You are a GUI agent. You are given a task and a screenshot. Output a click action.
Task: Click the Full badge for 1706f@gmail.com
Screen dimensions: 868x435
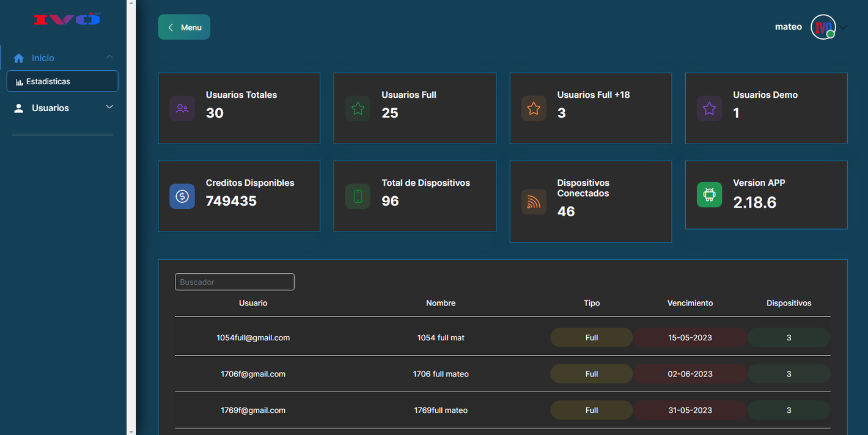click(592, 374)
